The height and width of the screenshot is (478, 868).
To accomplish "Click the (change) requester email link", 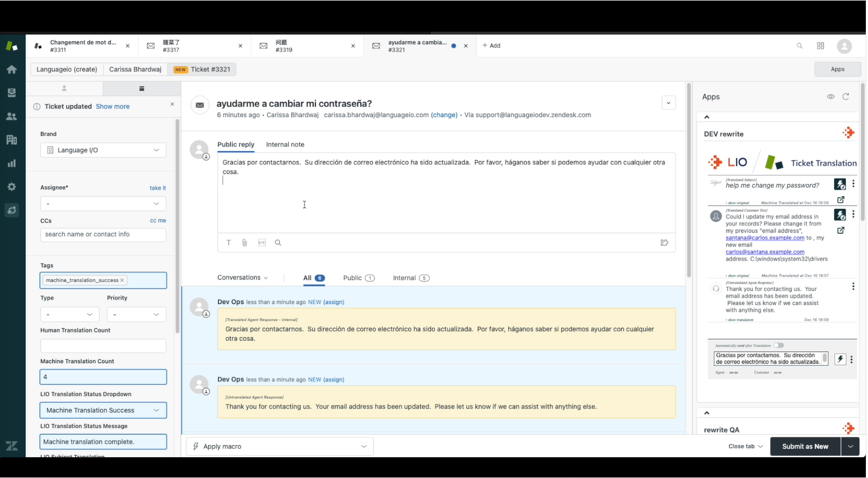I will [x=444, y=115].
